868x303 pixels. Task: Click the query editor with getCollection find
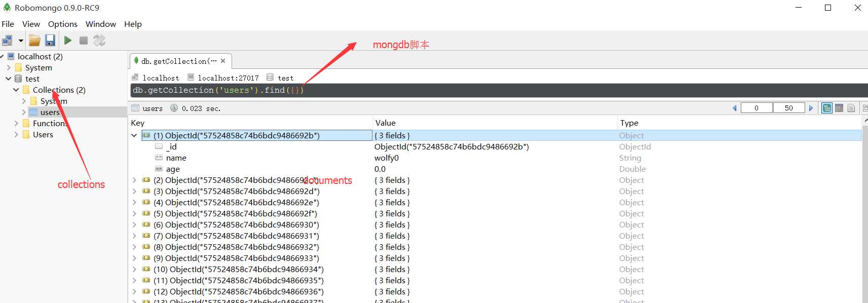pyautogui.click(x=499, y=90)
